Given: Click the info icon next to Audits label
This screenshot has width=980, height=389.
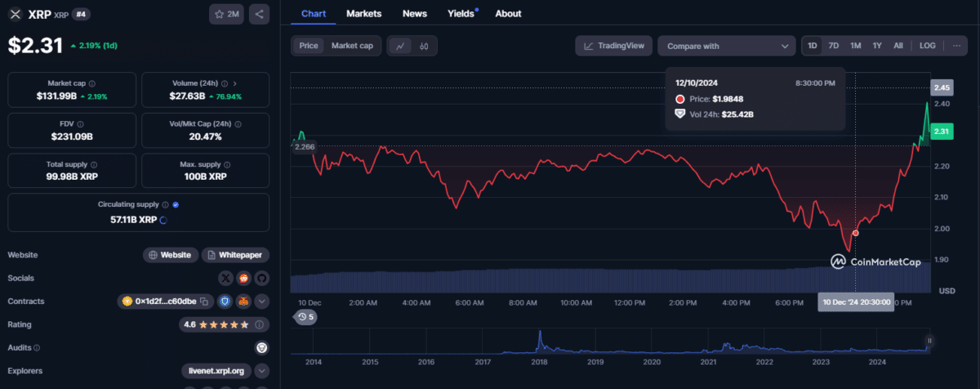Looking at the screenshot, I should point(37,347).
